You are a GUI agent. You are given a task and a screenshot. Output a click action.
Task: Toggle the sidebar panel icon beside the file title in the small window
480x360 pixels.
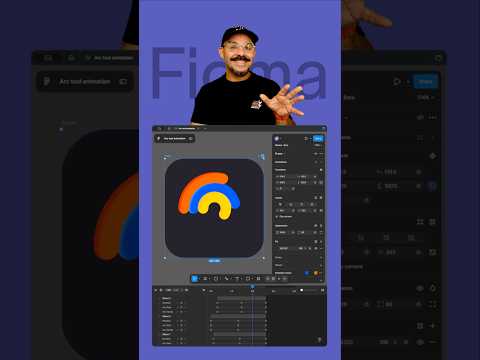pos(191,138)
